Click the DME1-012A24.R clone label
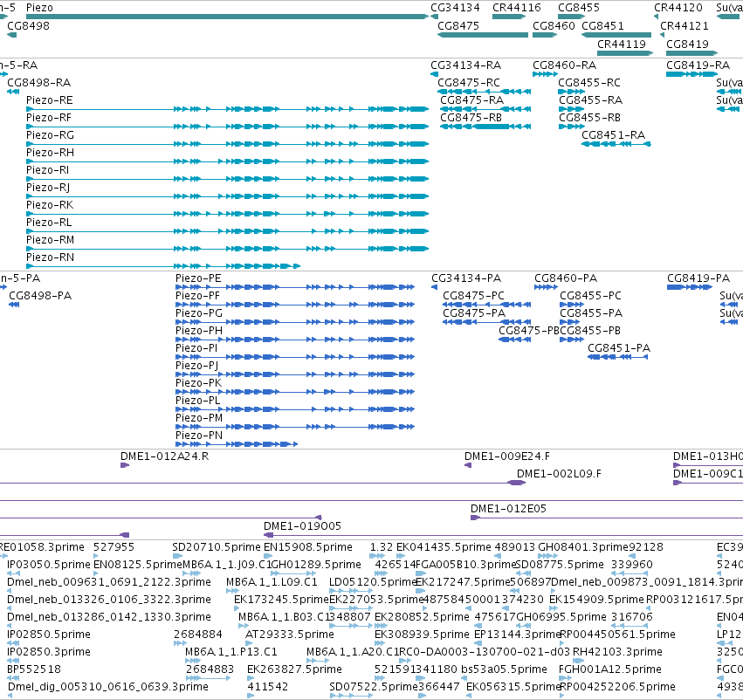The width and height of the screenshot is (743, 700). (x=164, y=456)
